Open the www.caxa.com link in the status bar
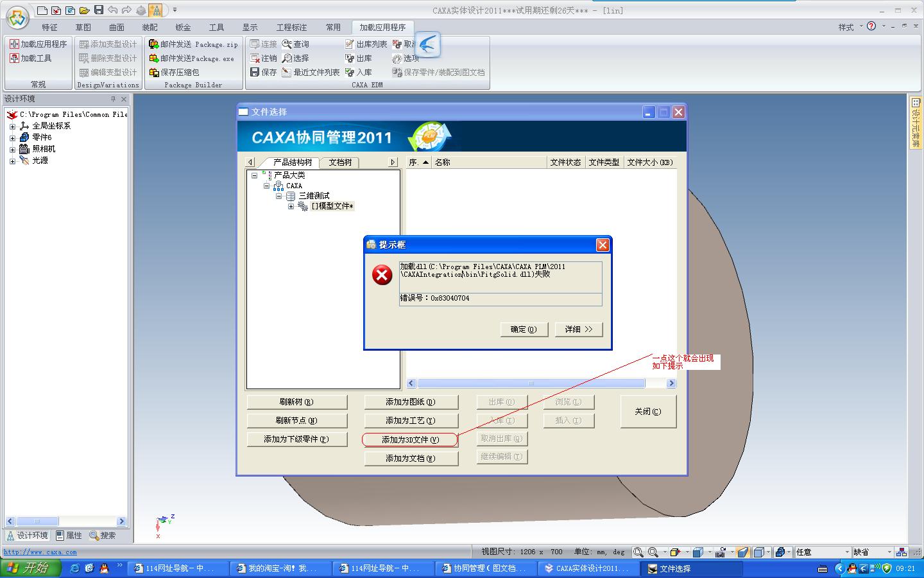 pyautogui.click(x=40, y=552)
